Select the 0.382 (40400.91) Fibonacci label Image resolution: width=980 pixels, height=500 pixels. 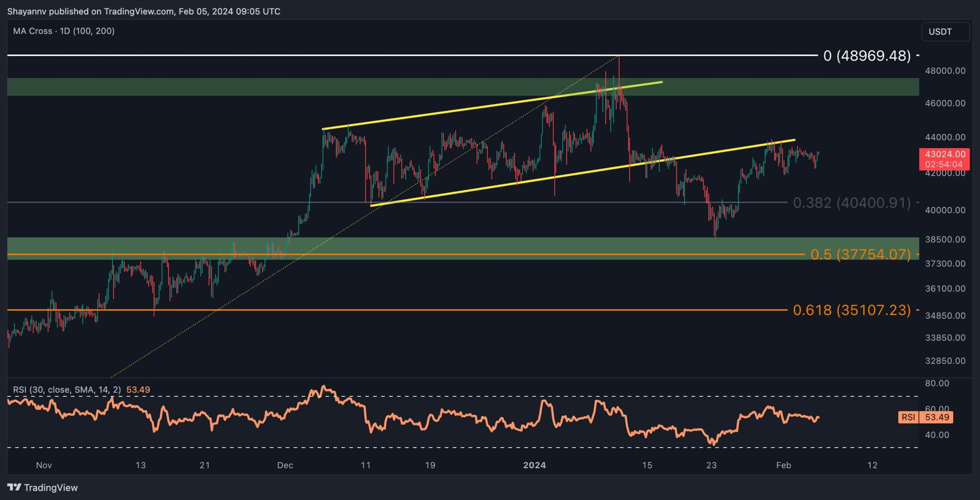click(852, 203)
